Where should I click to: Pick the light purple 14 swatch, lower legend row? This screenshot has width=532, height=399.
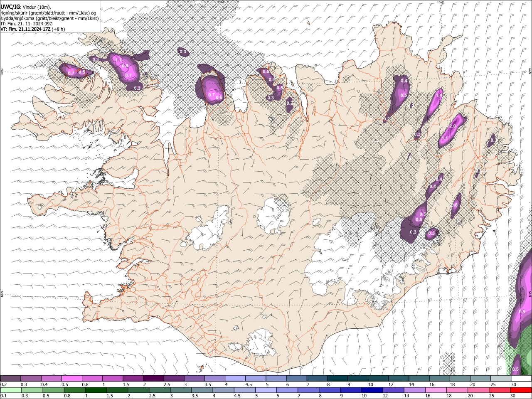(x=415, y=390)
